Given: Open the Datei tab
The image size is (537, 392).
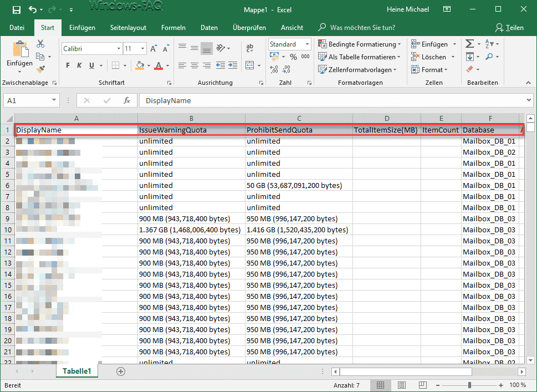Looking at the screenshot, I should (17, 28).
